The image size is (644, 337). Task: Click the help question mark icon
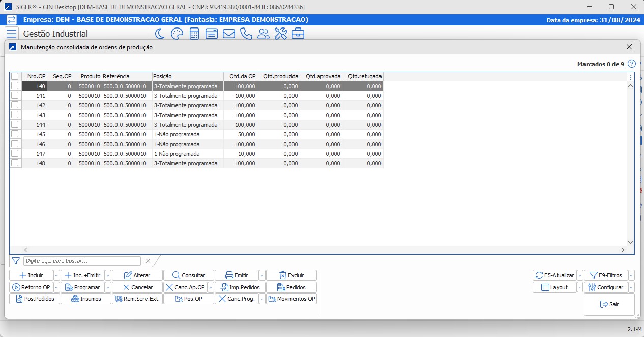pos(632,64)
